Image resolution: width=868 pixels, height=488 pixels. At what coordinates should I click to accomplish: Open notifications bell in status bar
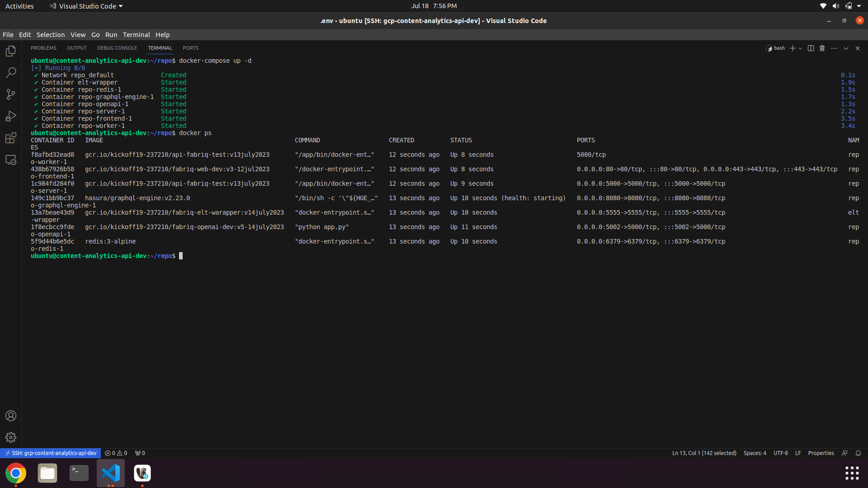click(x=858, y=453)
